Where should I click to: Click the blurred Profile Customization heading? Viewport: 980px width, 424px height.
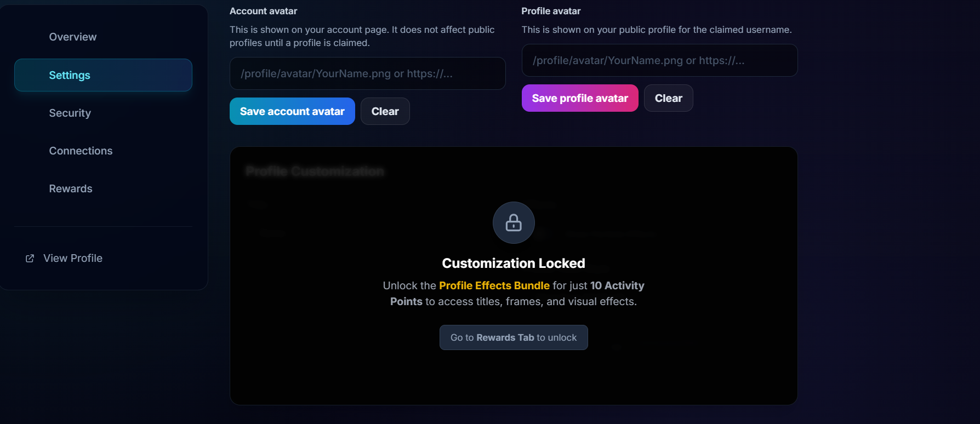pyautogui.click(x=314, y=171)
